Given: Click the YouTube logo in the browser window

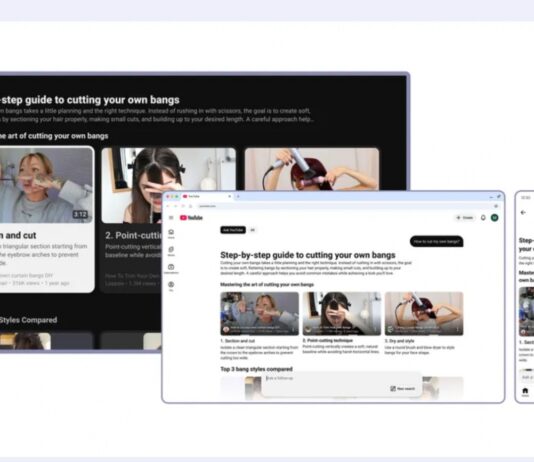Looking at the screenshot, I should click(191, 218).
